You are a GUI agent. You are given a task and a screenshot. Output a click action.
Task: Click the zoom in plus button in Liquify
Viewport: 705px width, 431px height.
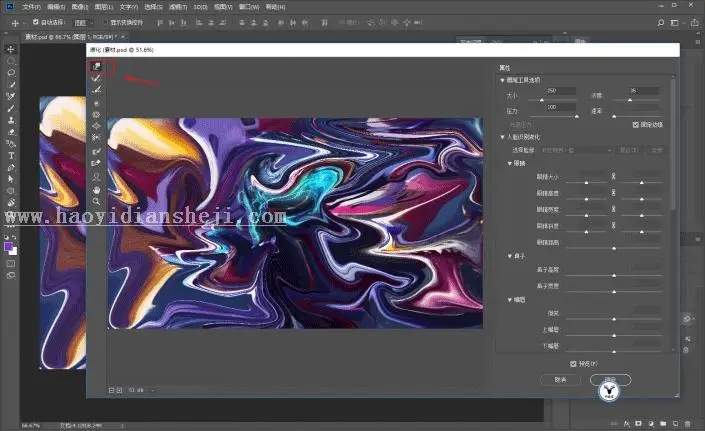point(119,390)
